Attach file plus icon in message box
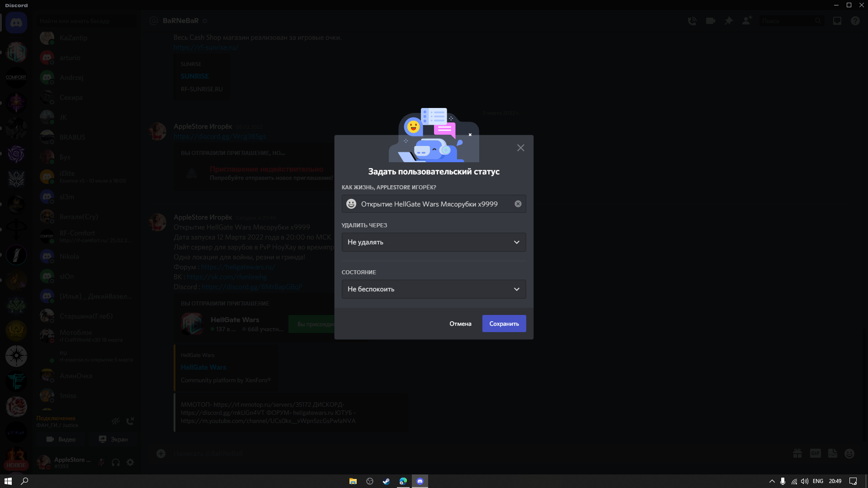 (x=161, y=454)
